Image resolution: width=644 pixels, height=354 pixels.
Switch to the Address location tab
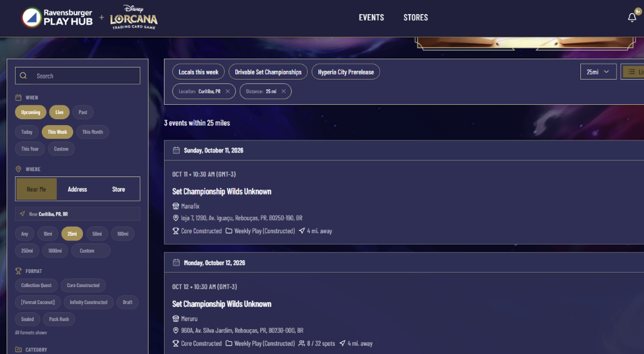tap(77, 189)
